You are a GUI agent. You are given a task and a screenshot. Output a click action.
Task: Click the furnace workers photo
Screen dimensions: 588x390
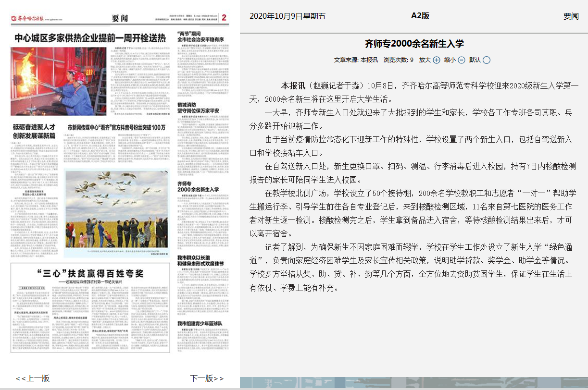[58, 81]
